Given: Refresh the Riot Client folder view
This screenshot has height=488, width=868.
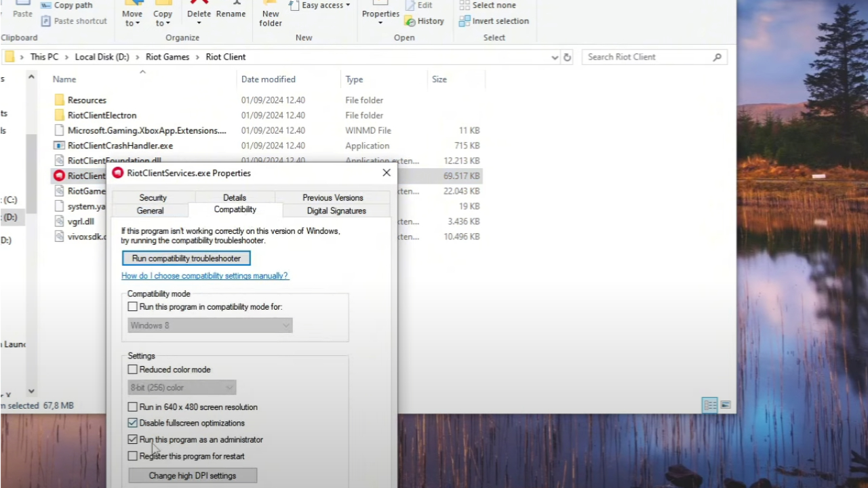Looking at the screenshot, I should tap(568, 58).
